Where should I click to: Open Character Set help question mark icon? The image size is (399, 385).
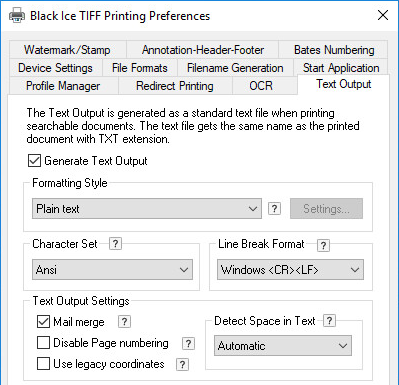(x=115, y=244)
